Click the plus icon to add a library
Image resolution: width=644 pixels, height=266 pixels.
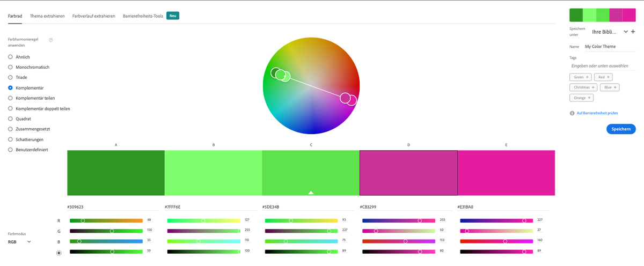(x=633, y=32)
